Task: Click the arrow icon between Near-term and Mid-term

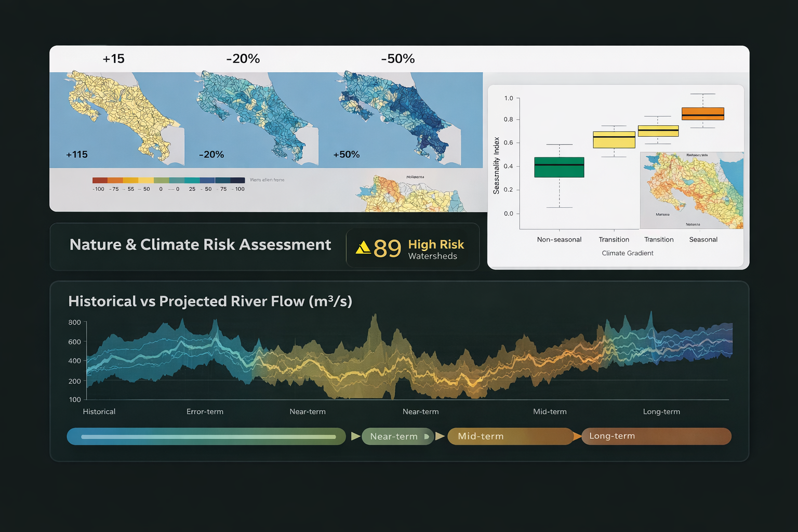Action: pos(440,436)
